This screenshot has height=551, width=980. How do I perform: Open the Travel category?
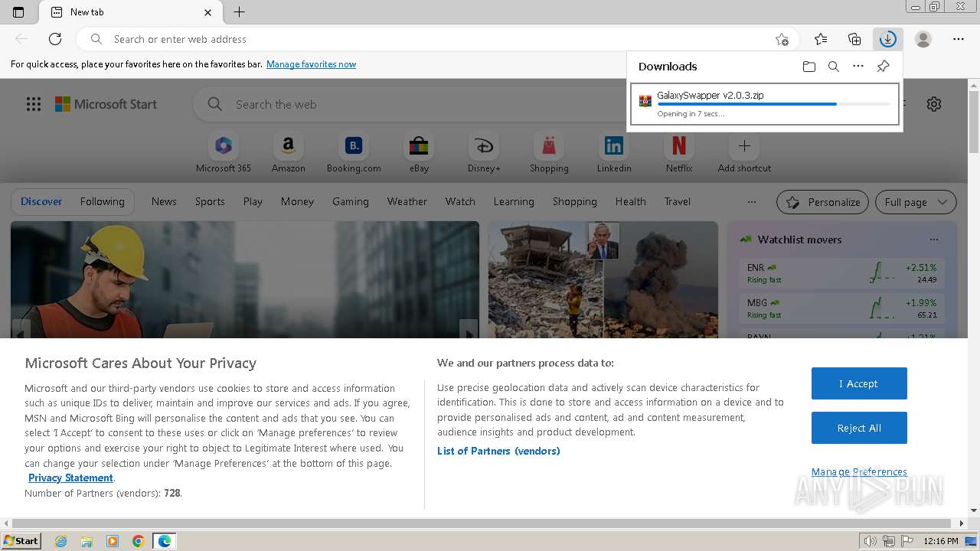[678, 201]
